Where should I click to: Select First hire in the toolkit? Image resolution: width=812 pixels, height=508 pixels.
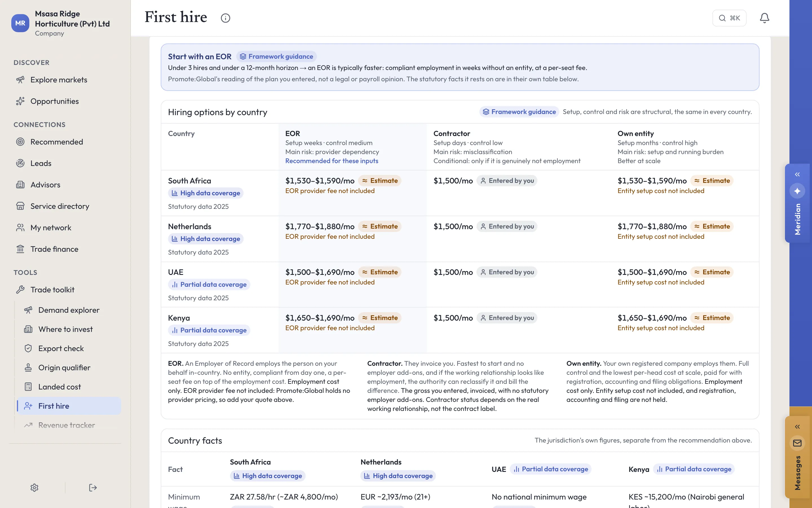(x=69, y=406)
